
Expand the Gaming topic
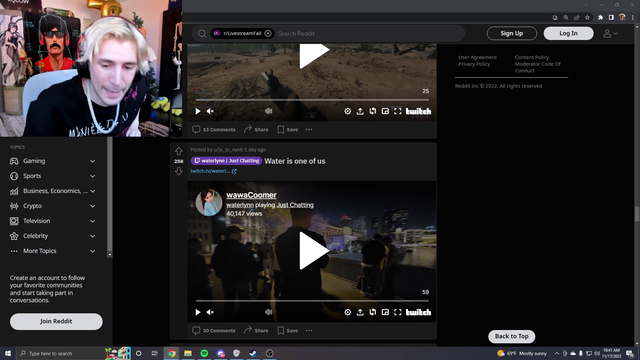(53, 161)
